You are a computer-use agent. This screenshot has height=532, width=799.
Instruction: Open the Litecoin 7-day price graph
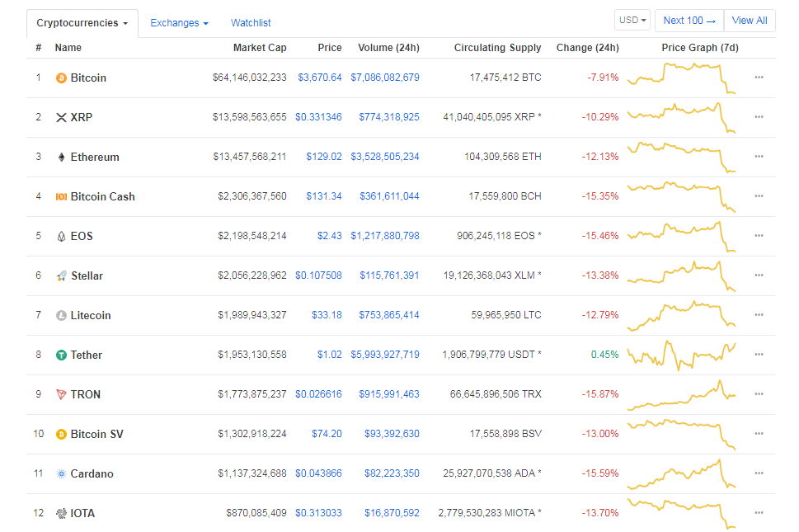681,315
